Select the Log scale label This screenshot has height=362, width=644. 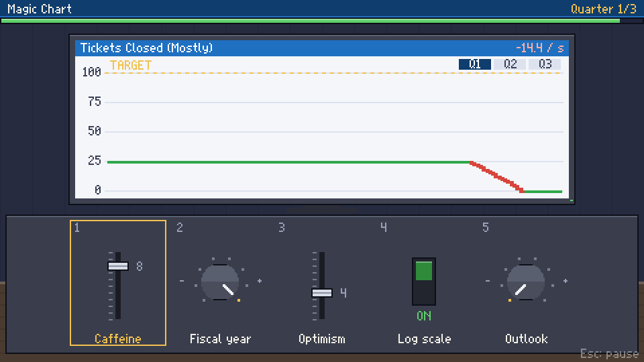pos(424,339)
